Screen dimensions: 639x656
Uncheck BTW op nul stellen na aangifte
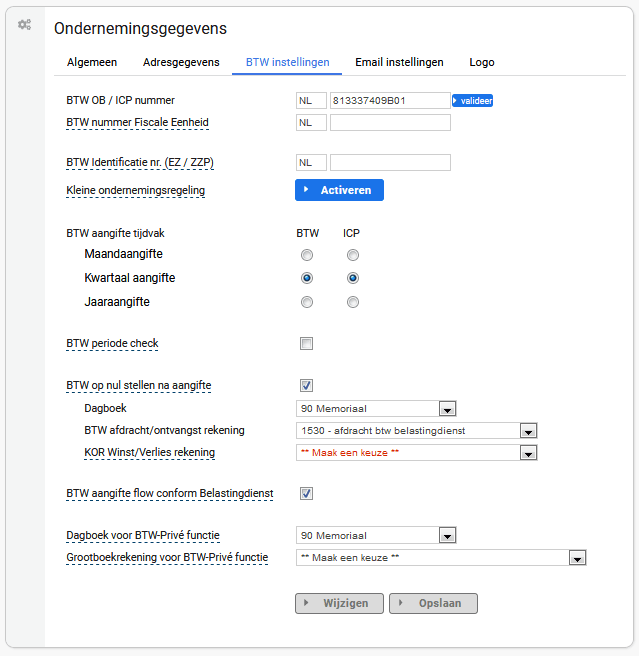click(306, 385)
